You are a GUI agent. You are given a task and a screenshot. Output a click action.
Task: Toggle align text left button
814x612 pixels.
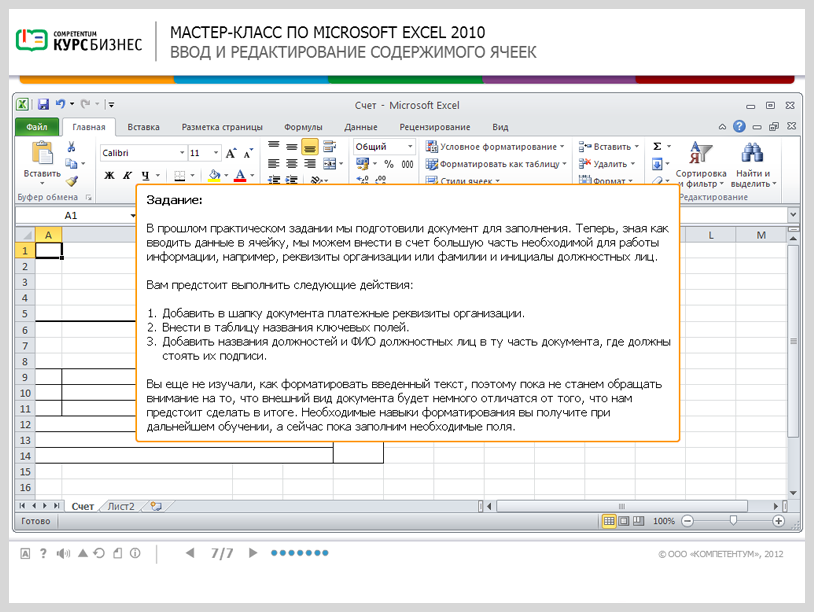(x=274, y=164)
